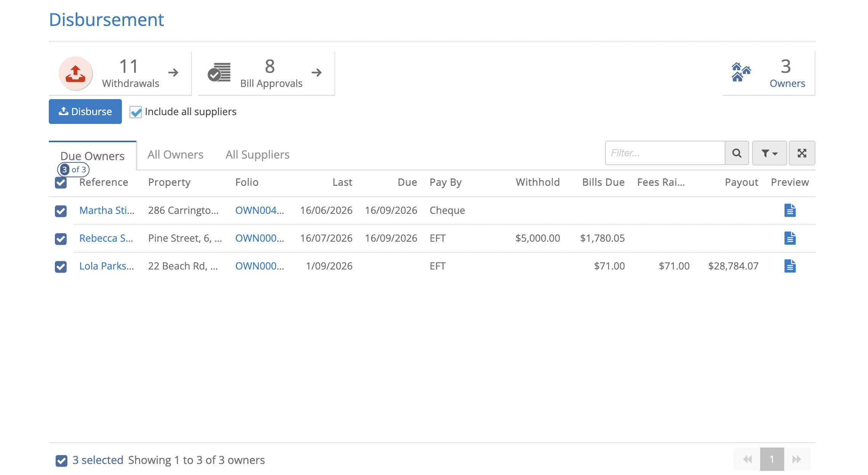The height and width of the screenshot is (475, 868).
Task: Open Lola Parks... owner link
Action: tap(107, 266)
